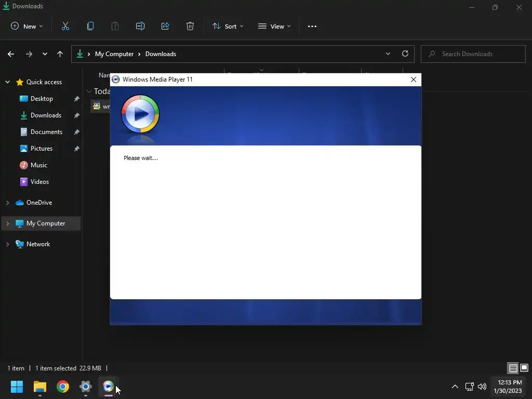Screen dimensions: 532x399
Task: Switch to details view layout icon
Action: point(513,368)
